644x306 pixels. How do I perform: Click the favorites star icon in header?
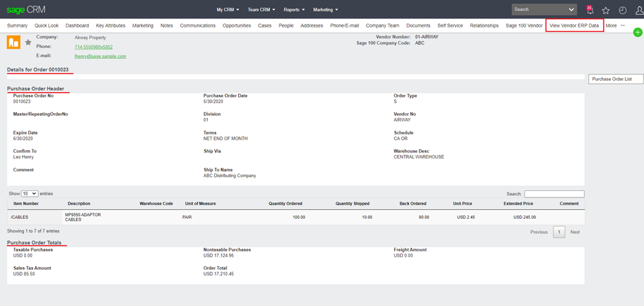[x=606, y=10]
